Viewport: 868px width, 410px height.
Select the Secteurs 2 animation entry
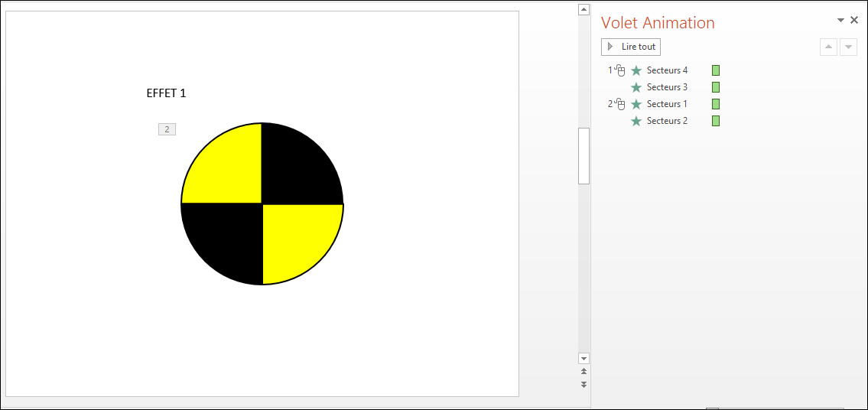(x=667, y=121)
